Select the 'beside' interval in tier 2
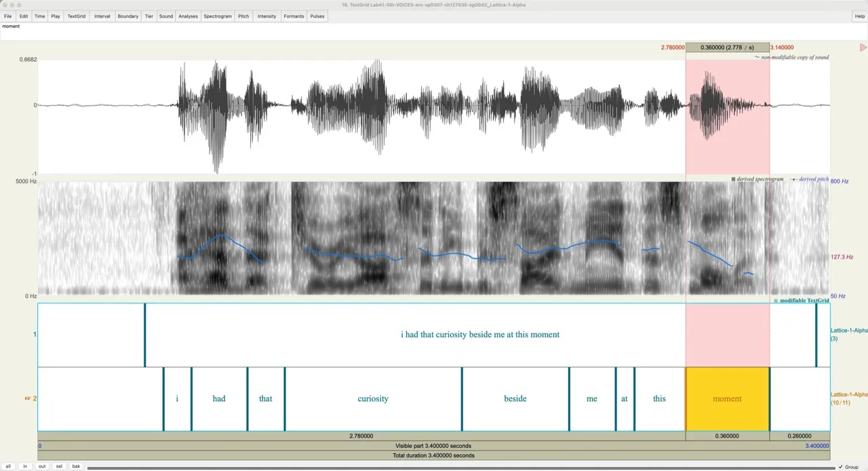This screenshot has height=471, width=868. (515, 399)
